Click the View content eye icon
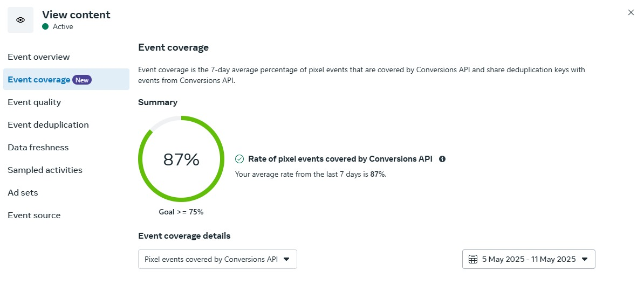This screenshot has height=285, width=644. pos(20,20)
